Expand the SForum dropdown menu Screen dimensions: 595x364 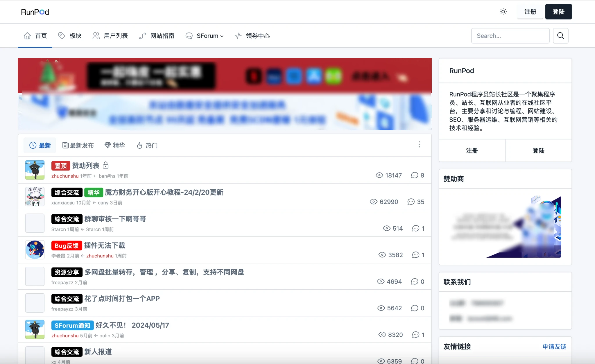[x=210, y=36]
